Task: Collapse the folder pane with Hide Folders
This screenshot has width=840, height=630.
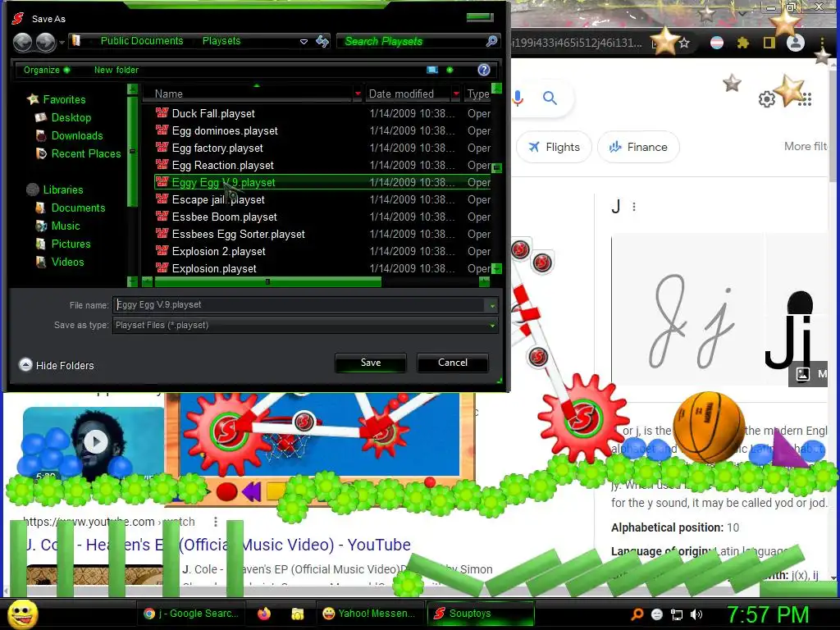Action: [x=57, y=365]
